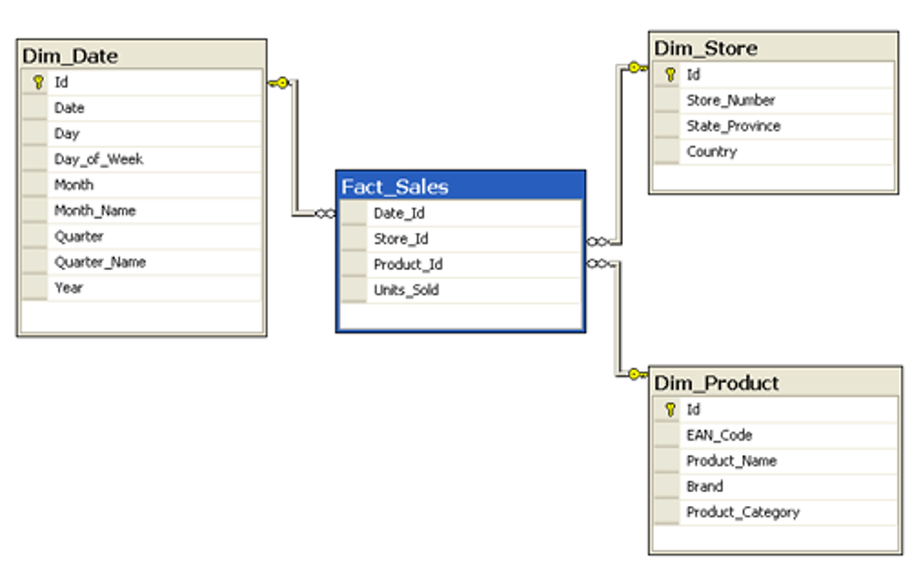Select the key endpoint of Dim_Date relationship
This screenshot has height=563, width=924.
[279, 83]
